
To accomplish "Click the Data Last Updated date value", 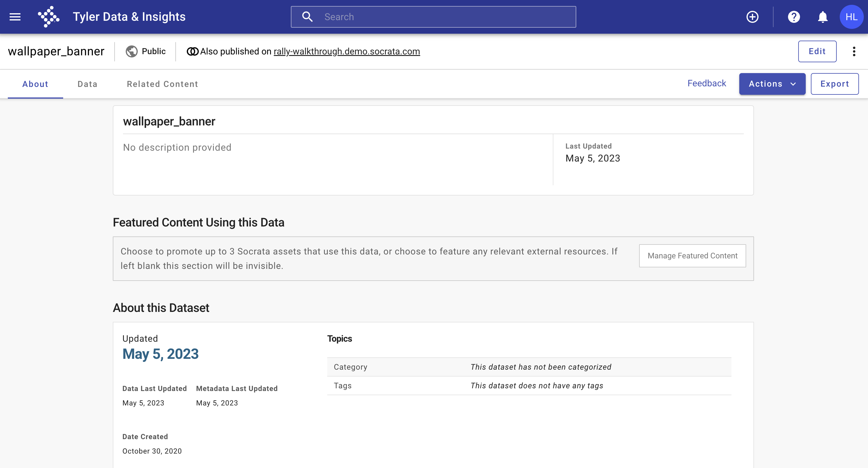I will 143,403.
